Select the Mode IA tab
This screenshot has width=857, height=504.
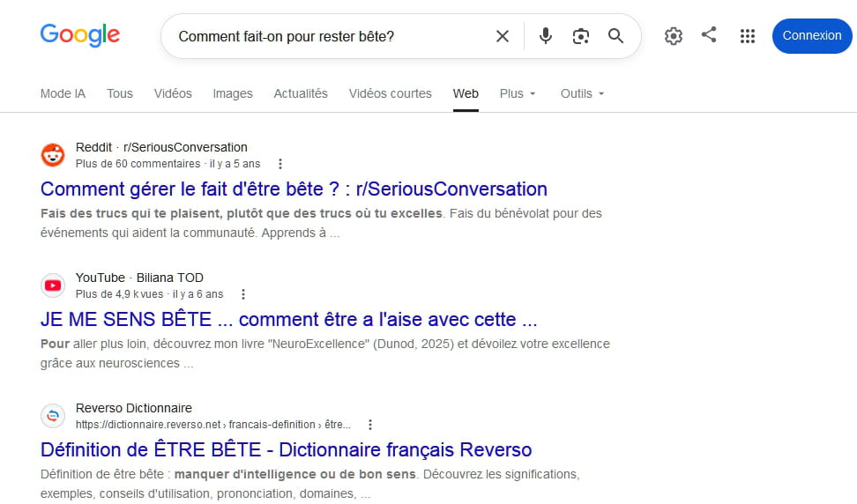63,93
